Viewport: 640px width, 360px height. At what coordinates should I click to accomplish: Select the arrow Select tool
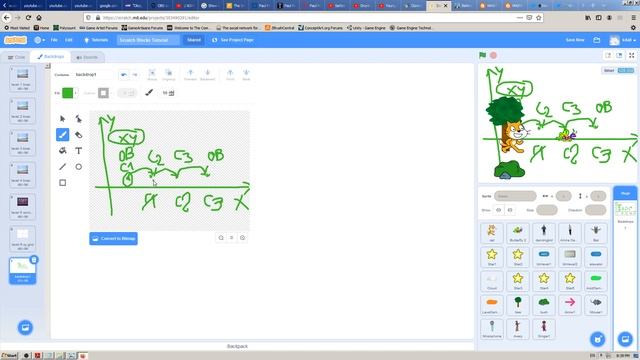coord(62,119)
